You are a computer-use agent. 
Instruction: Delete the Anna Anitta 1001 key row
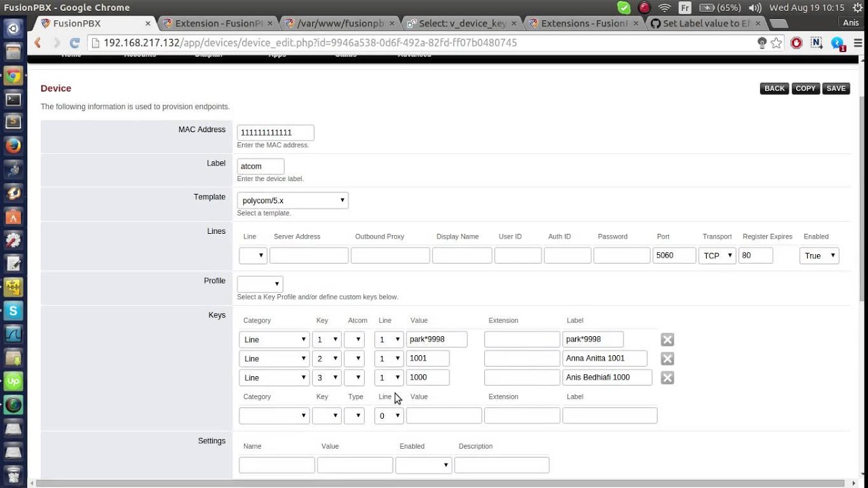click(x=667, y=359)
